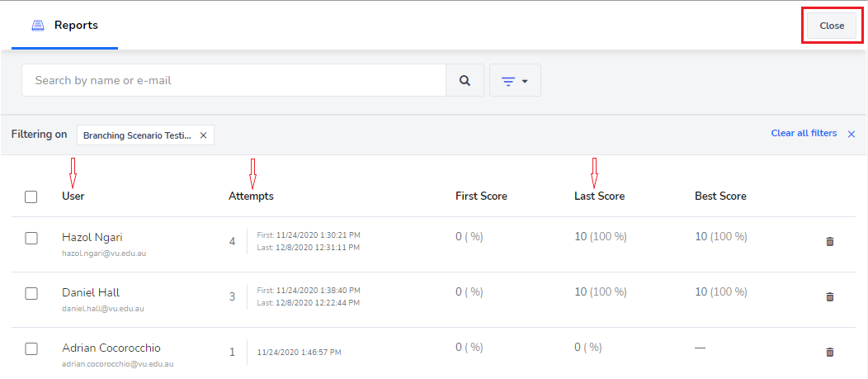This screenshot has width=868, height=379.
Task: Click email daniel.hall@vu.edu.au
Action: [103, 309]
